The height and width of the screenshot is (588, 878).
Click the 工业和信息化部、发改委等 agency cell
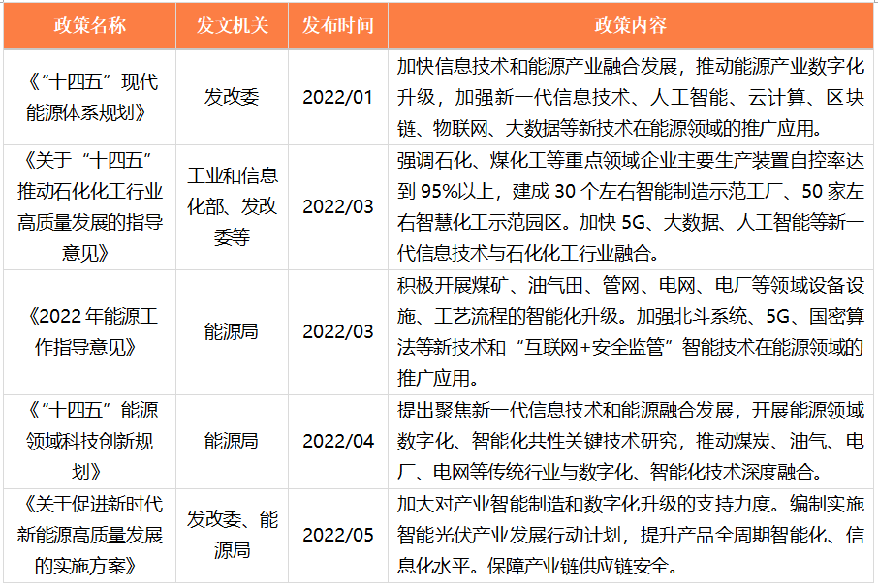[x=232, y=207]
